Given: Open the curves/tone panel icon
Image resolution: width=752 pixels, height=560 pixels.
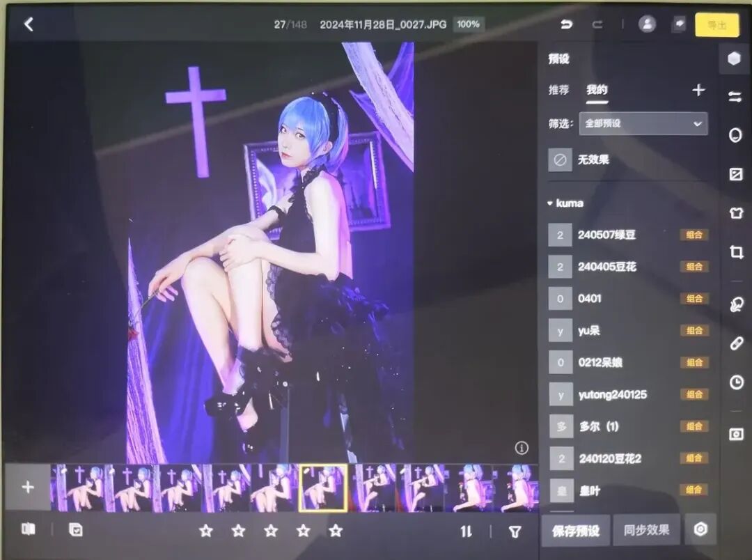Looking at the screenshot, I should tap(736, 174).
